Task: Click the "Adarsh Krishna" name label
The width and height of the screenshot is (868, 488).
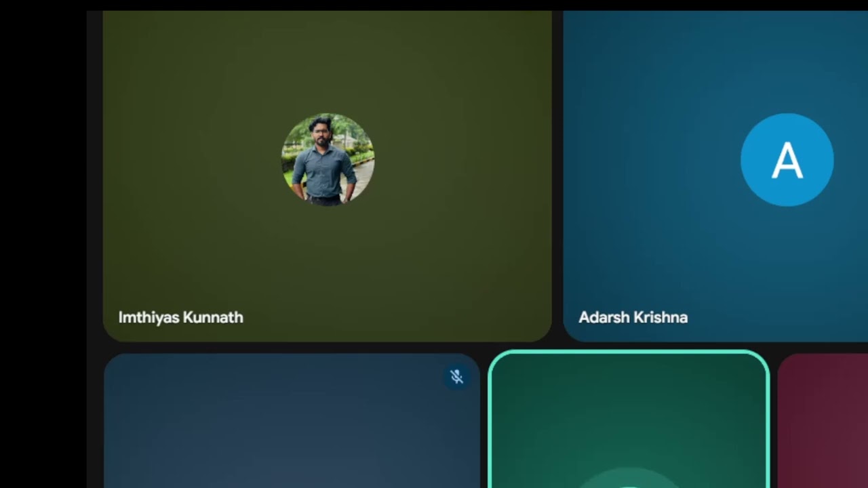Action: [x=633, y=317]
